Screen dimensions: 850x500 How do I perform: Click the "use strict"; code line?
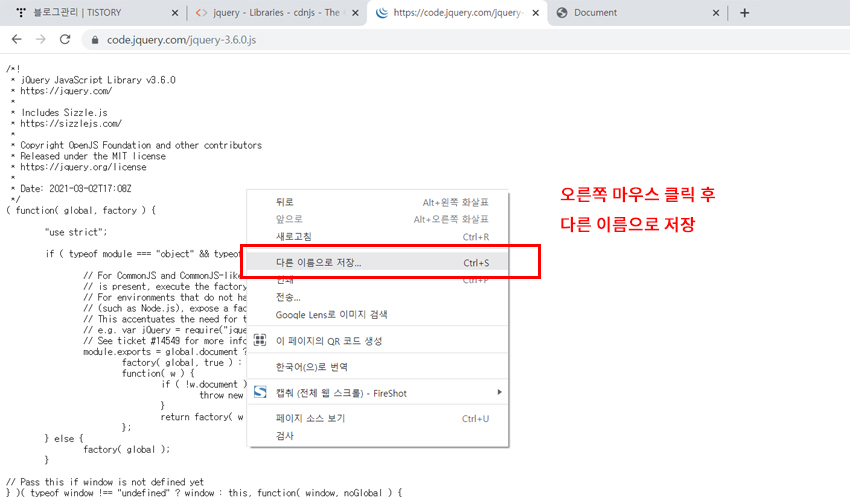[76, 232]
